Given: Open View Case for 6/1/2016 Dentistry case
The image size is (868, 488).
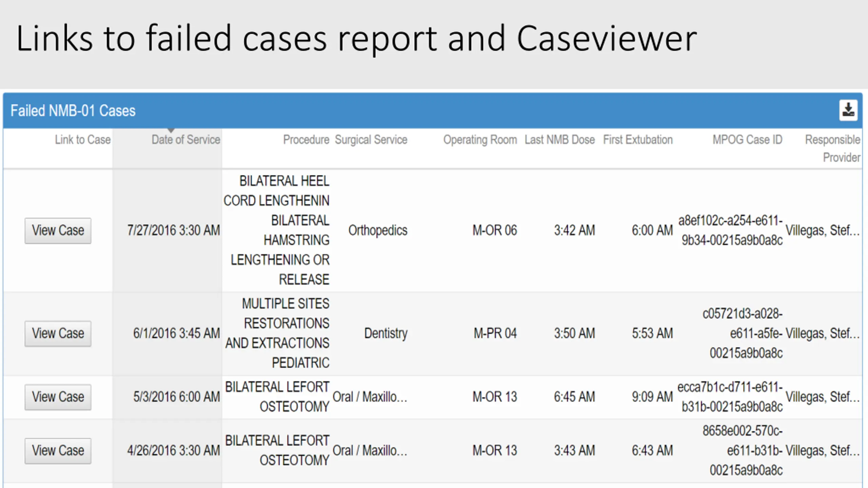Looking at the screenshot, I should (58, 333).
